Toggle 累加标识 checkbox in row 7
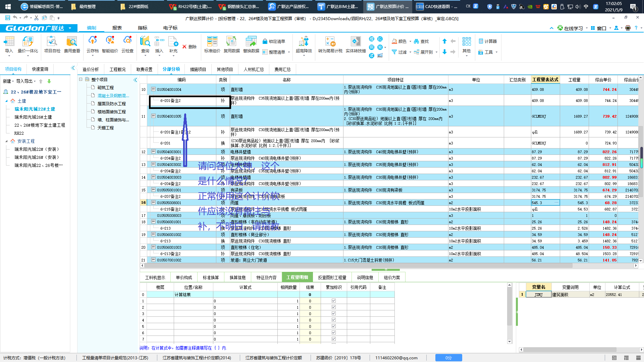 (333, 339)
